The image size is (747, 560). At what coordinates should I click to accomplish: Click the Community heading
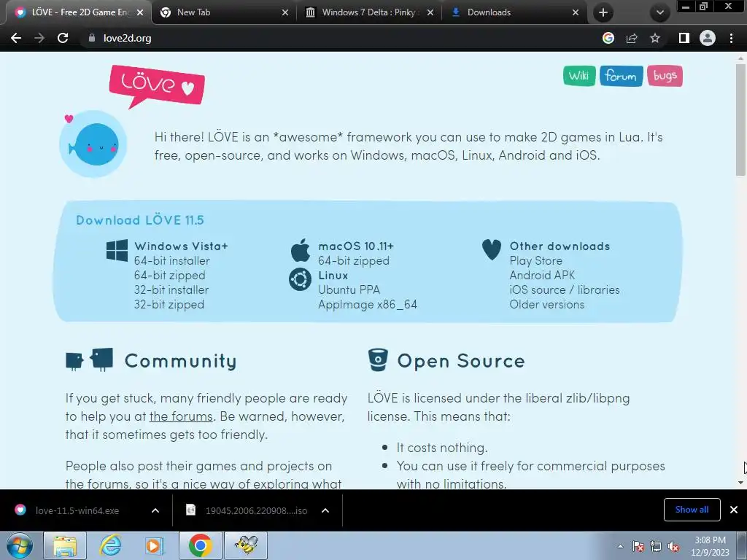click(x=181, y=361)
